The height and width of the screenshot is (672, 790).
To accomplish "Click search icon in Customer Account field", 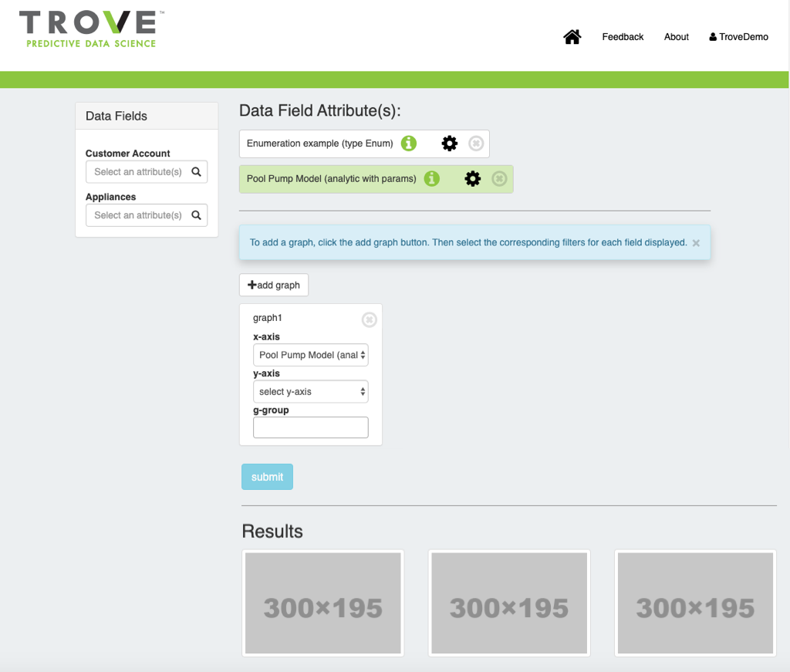I will (196, 172).
